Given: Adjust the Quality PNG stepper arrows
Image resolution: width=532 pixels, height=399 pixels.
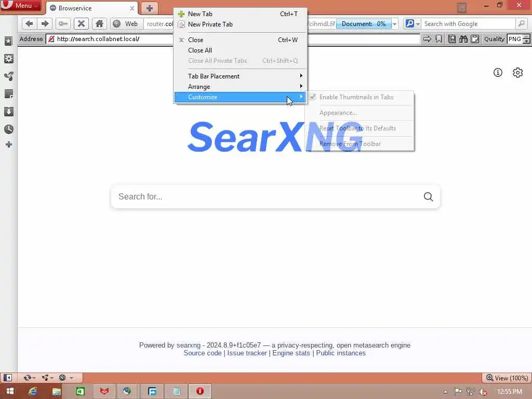Looking at the screenshot, I should coord(527,39).
